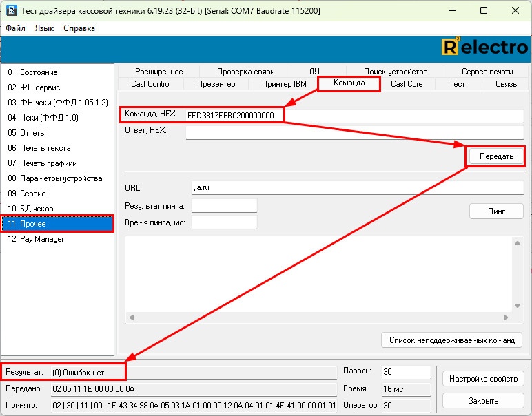Click Настройка свойств button

(x=482, y=379)
